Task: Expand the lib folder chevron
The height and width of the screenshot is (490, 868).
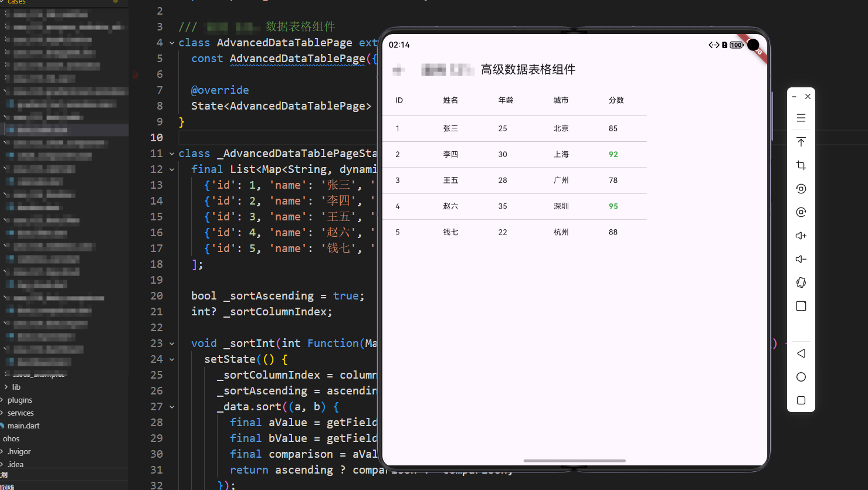Action: tap(6, 387)
